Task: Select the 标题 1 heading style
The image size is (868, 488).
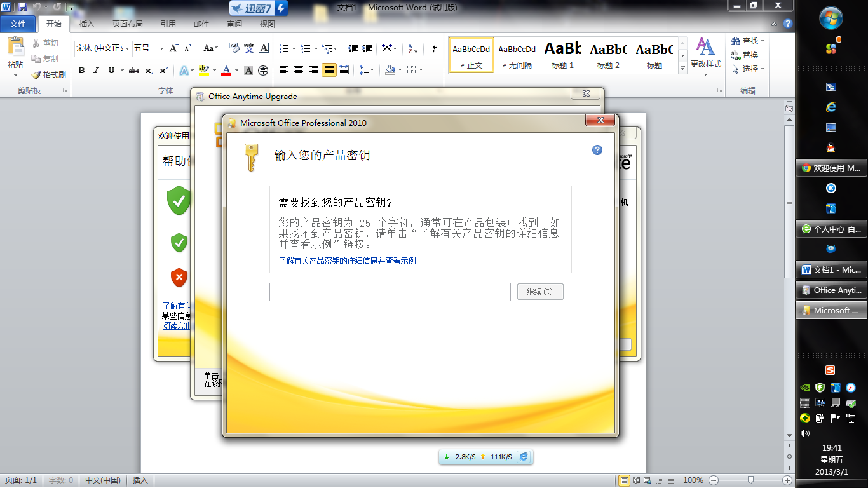Action: (563, 55)
